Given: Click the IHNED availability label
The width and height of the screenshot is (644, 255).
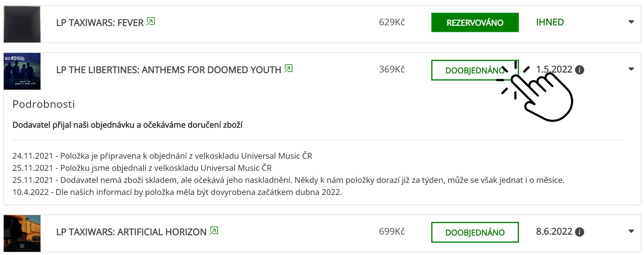Looking at the screenshot, I should coord(550,22).
